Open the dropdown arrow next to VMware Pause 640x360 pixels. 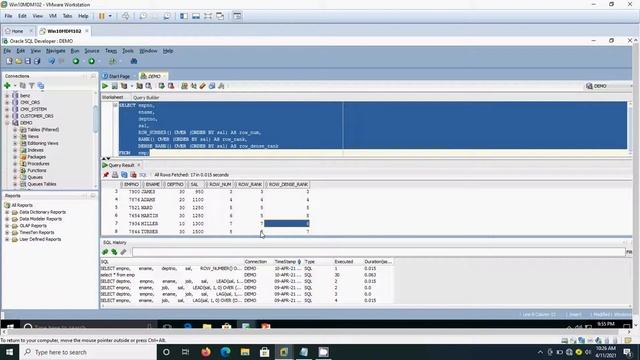110,16
